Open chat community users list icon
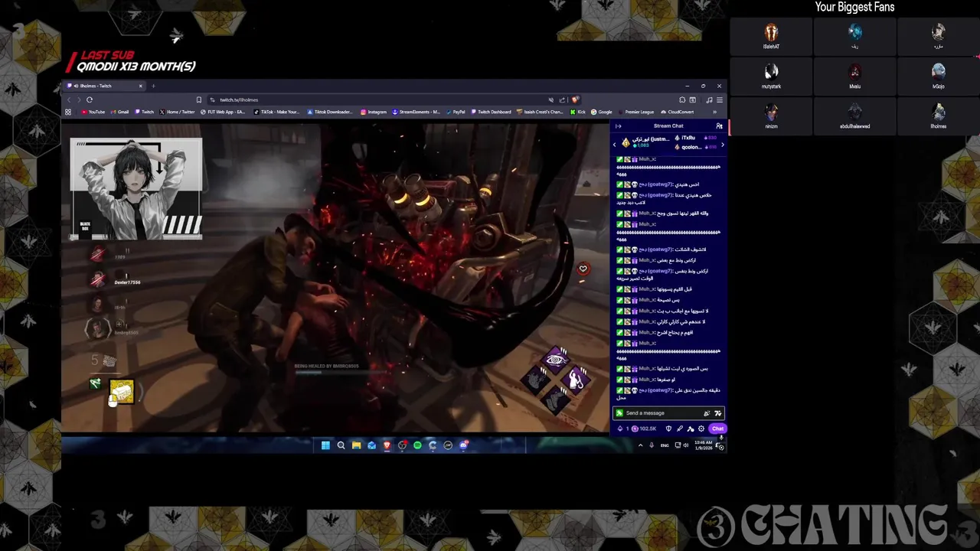The width and height of the screenshot is (980, 551). (719, 126)
